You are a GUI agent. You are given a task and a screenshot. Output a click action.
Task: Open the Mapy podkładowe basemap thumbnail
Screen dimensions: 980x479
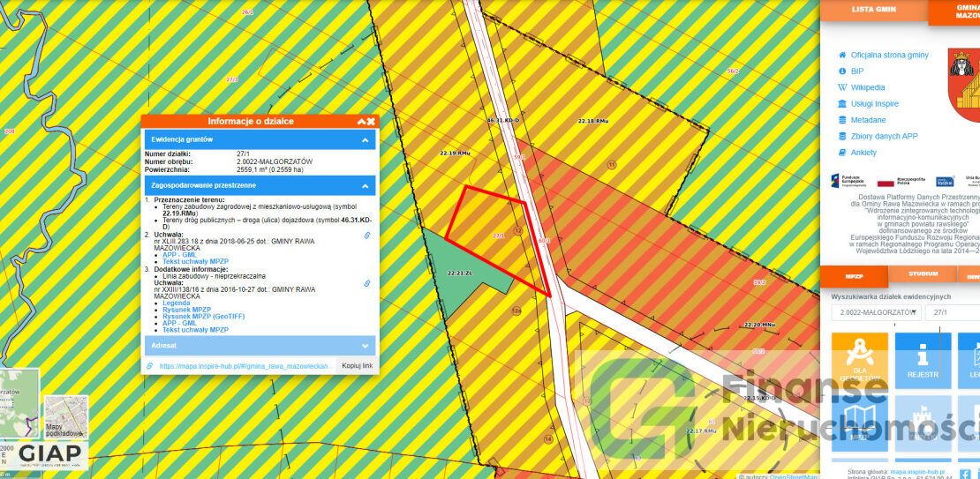click(x=66, y=416)
